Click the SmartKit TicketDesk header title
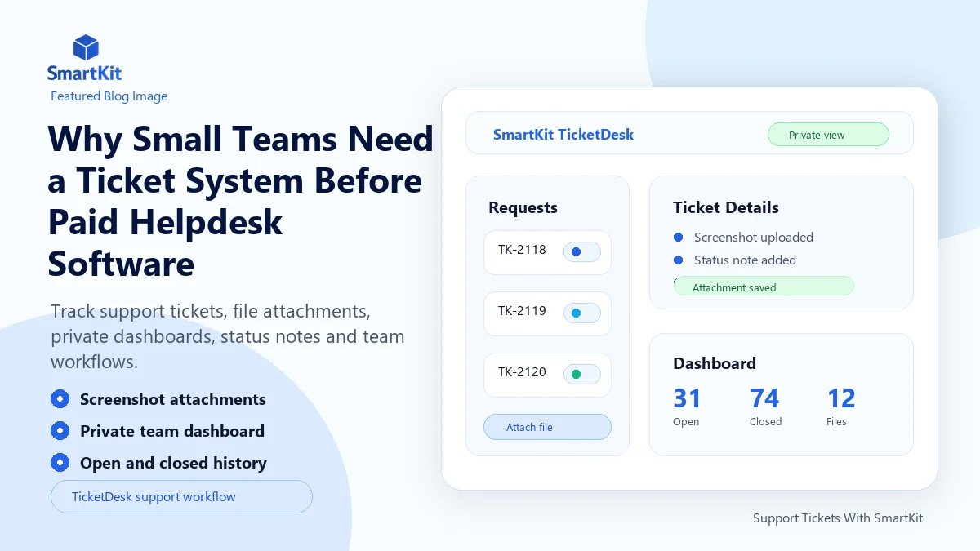Image resolution: width=980 pixels, height=551 pixels. [x=563, y=135]
